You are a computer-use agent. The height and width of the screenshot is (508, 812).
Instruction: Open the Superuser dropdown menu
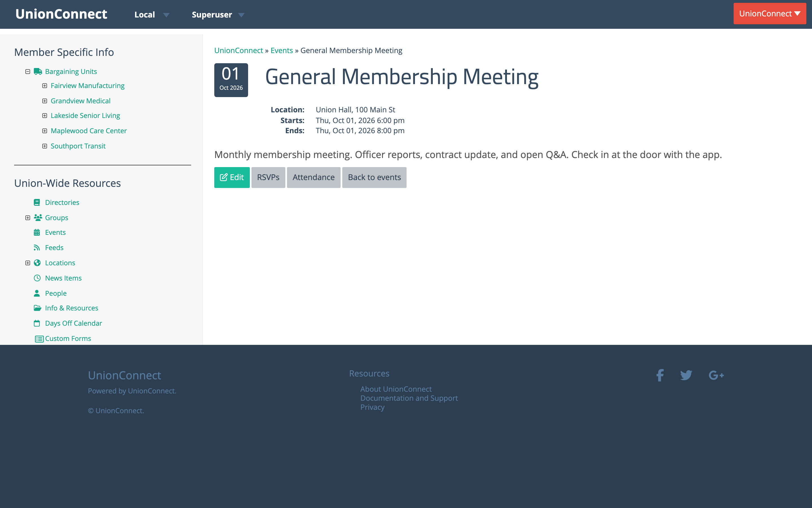click(x=218, y=14)
